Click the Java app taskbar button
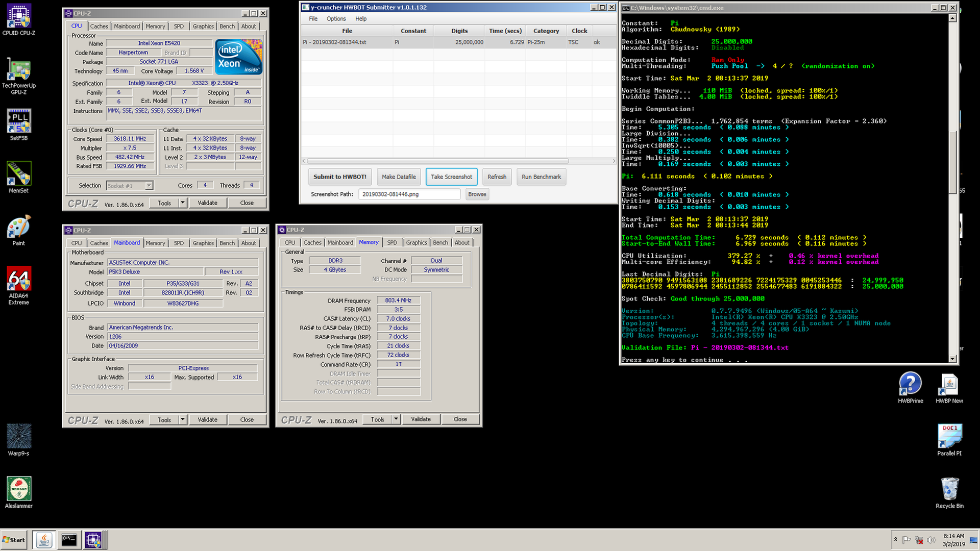 pos(44,540)
